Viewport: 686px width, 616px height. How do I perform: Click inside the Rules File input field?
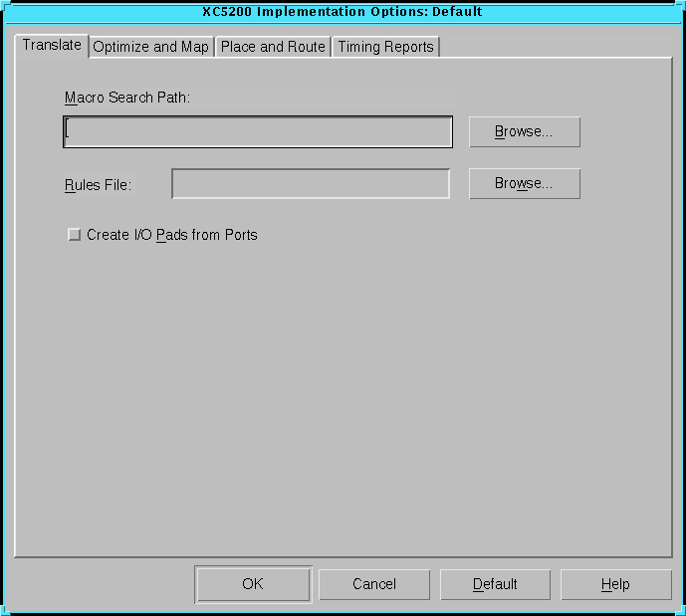click(x=311, y=184)
